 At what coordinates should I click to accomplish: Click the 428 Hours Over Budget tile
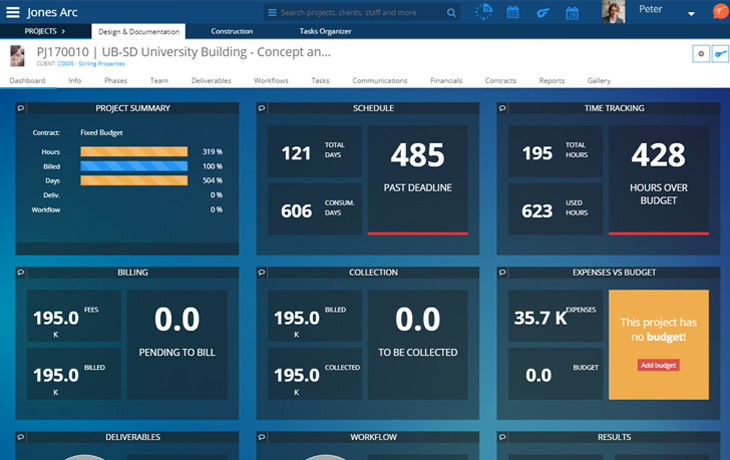coord(658,180)
